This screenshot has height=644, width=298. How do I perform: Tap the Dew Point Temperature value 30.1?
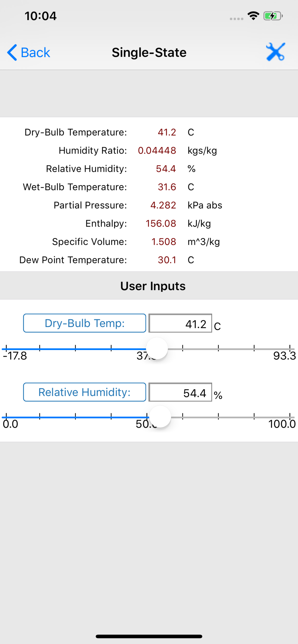167,260
